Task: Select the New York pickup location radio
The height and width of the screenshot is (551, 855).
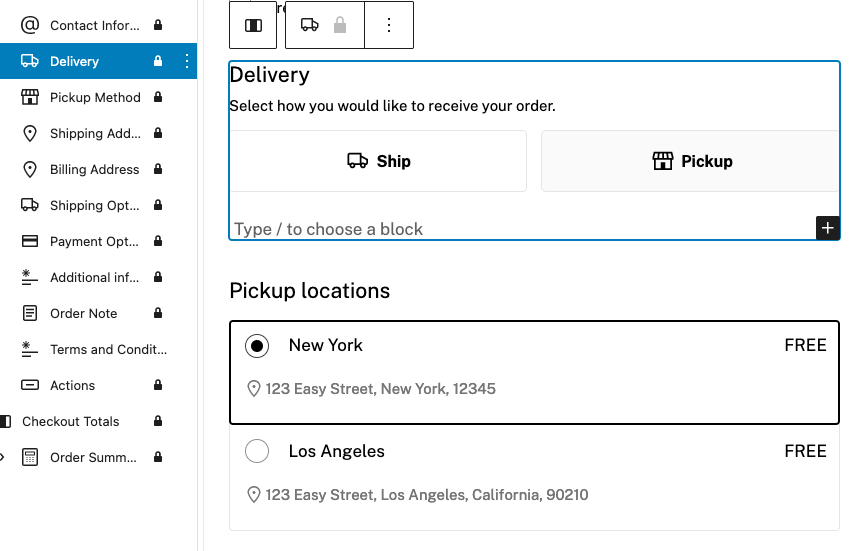Action: (x=257, y=346)
